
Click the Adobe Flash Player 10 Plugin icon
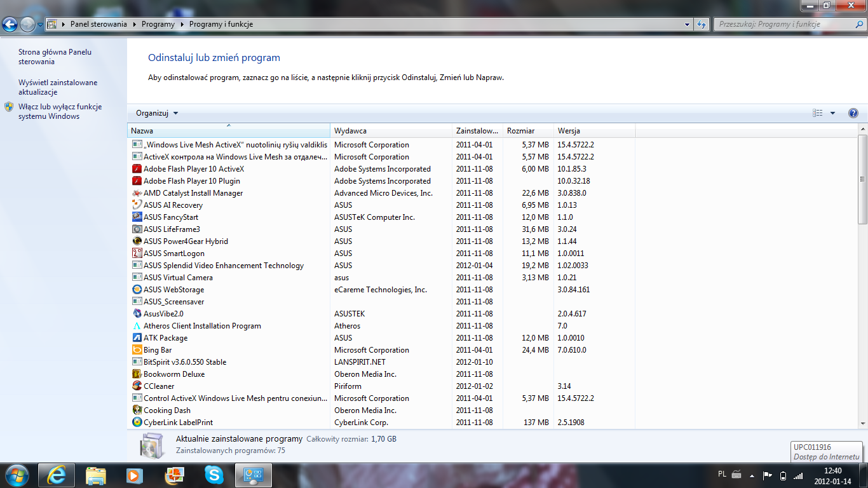[x=137, y=181]
